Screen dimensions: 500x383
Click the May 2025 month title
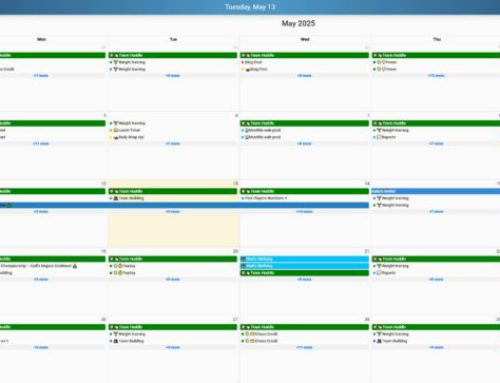pos(298,23)
